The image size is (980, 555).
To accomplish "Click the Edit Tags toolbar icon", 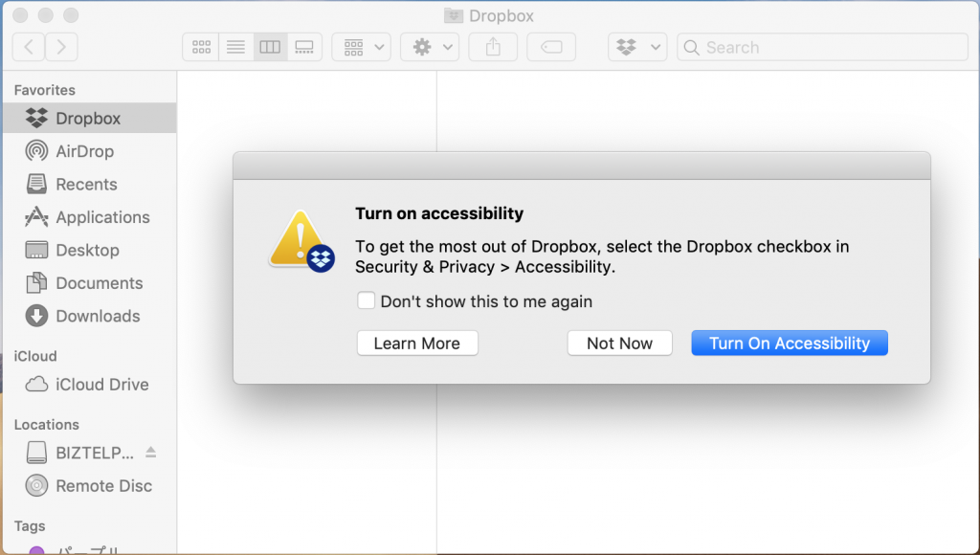I will click(x=551, y=47).
